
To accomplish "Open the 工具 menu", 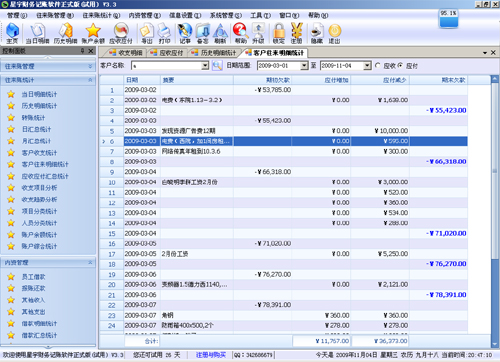I will pyautogui.click(x=261, y=15).
